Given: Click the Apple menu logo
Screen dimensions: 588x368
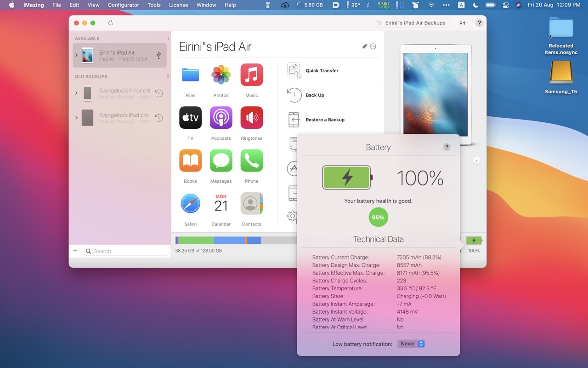Looking at the screenshot, I should (11, 5).
